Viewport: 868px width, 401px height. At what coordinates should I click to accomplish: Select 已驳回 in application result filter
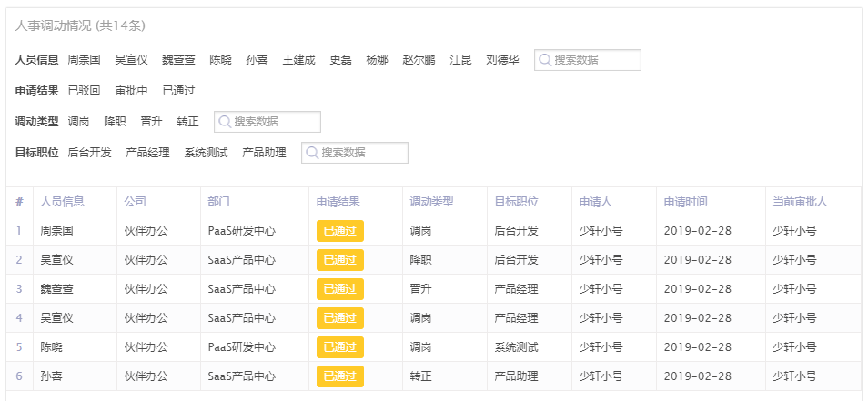pyautogui.click(x=84, y=91)
